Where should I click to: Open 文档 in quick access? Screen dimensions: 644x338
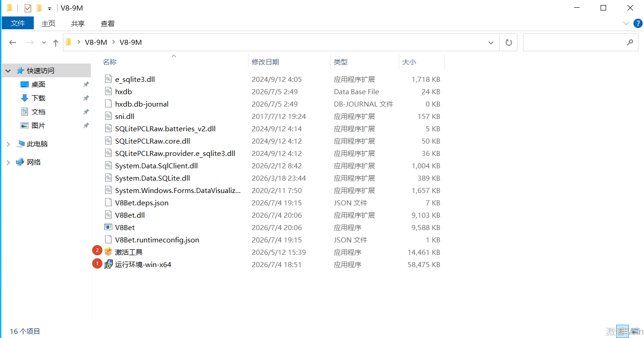38,112
